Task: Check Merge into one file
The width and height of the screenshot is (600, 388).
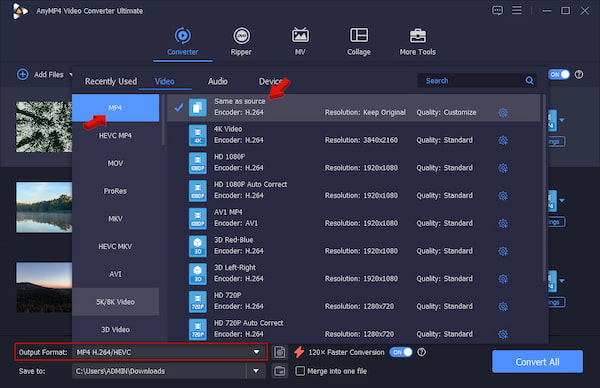Action: [x=300, y=371]
